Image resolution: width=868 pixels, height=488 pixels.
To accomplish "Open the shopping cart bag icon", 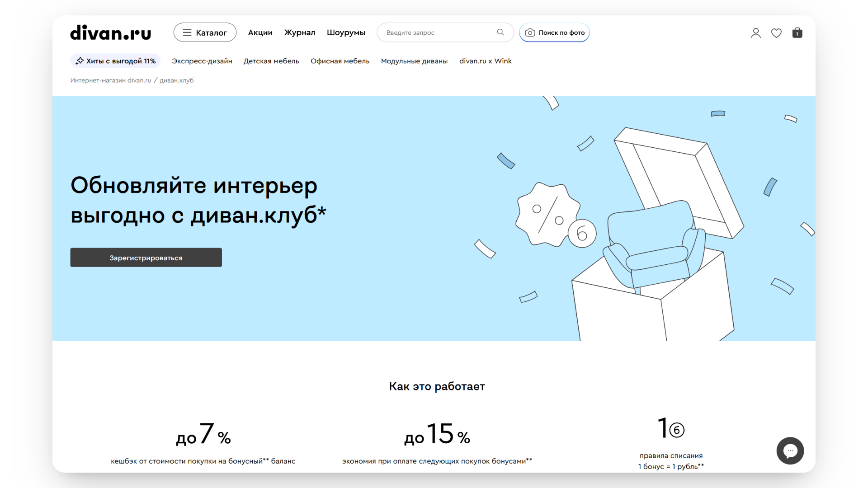I will 797,33.
